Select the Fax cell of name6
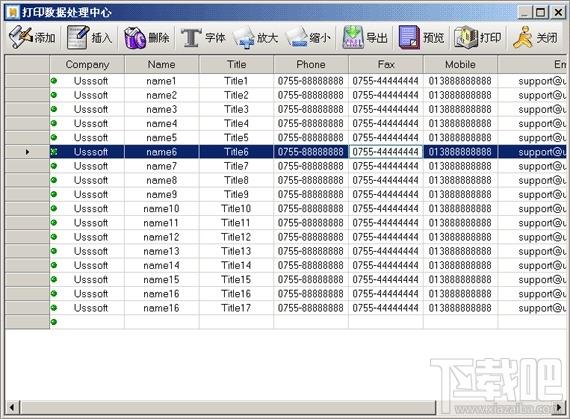 tap(386, 152)
